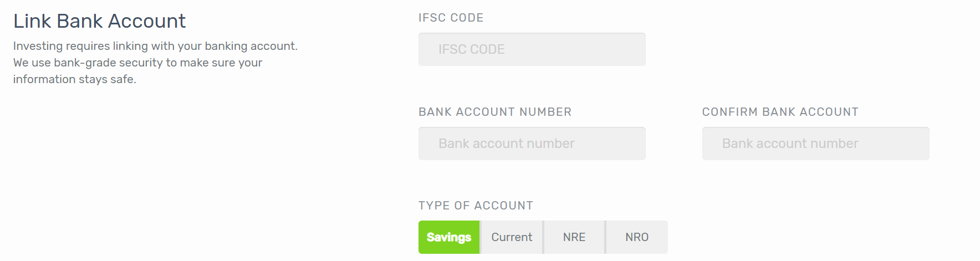Click the TYPE OF ACCOUNT label
Viewport: 980px width, 261px height.
(476, 206)
